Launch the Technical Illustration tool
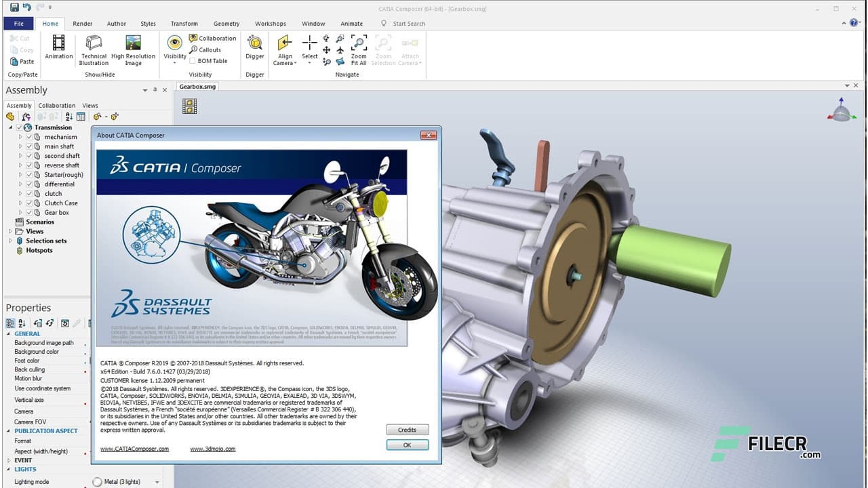Screen dimensions: 868x488 click(93, 49)
